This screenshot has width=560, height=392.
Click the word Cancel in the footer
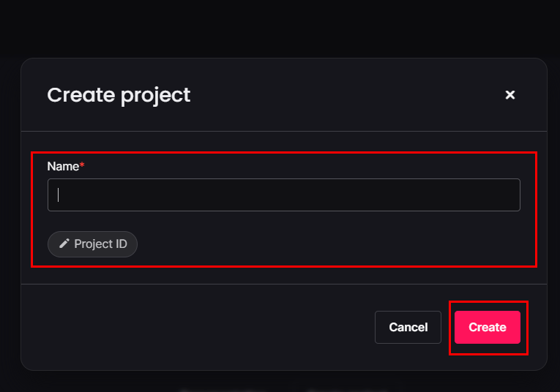[x=408, y=327]
